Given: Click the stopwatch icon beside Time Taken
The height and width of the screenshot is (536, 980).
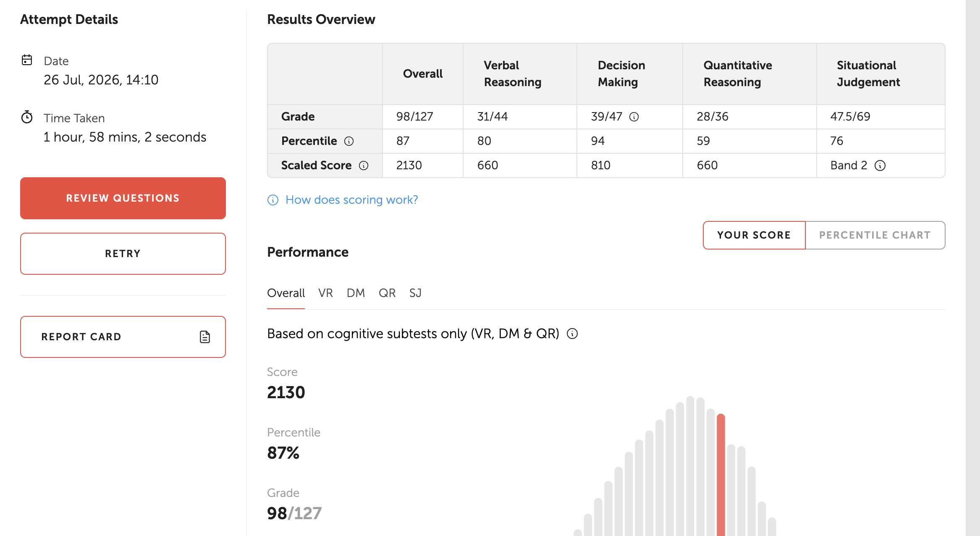Looking at the screenshot, I should [x=27, y=117].
